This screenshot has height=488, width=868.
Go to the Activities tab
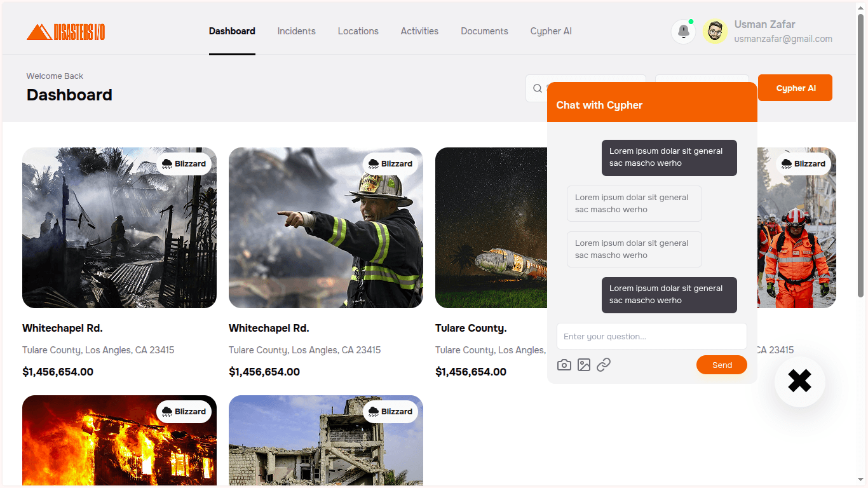[419, 31]
